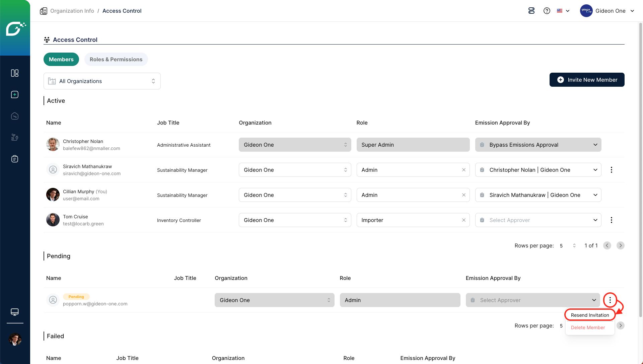Select Resend Invitation from the menu
Screen dimensions: 643x364
(590, 315)
